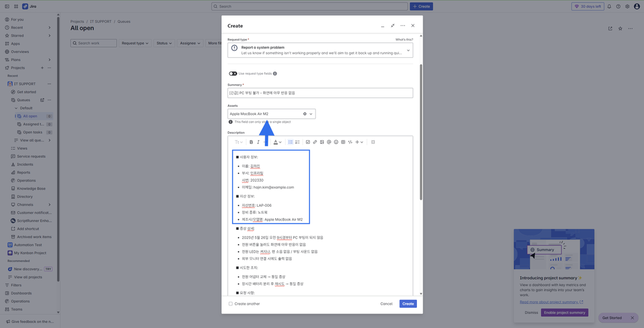Open the ellipsis menu beside IT SUPPORT

(49, 84)
